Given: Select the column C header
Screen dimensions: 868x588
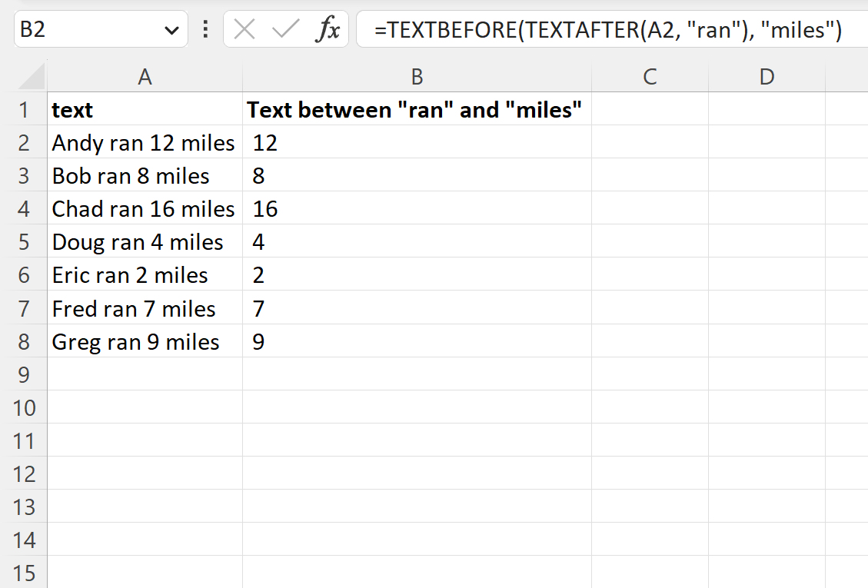Looking at the screenshot, I should (650, 76).
